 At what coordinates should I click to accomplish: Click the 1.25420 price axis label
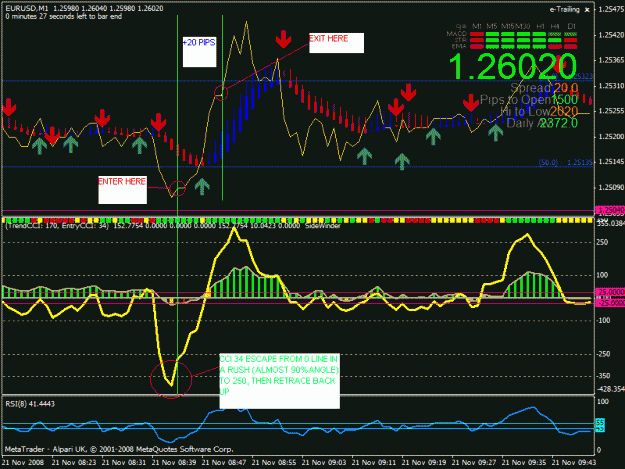click(610, 35)
